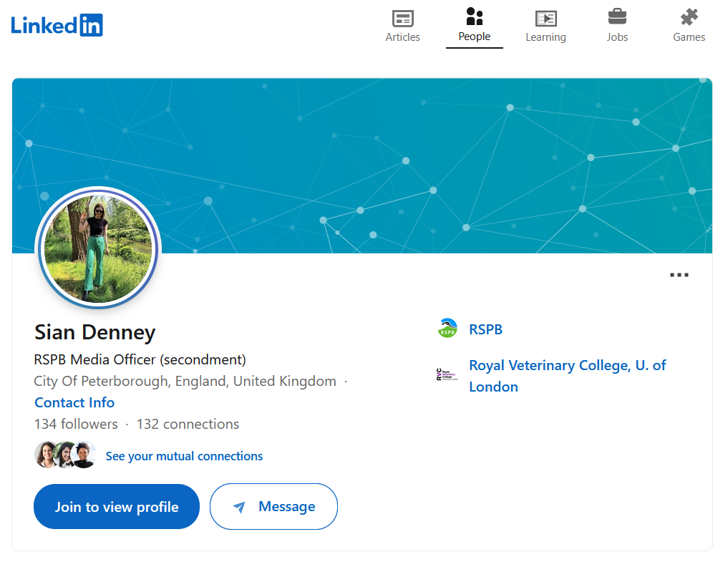Screen dimensions: 728x562
Task: View Sian Denney's profile photo
Action: click(x=98, y=248)
